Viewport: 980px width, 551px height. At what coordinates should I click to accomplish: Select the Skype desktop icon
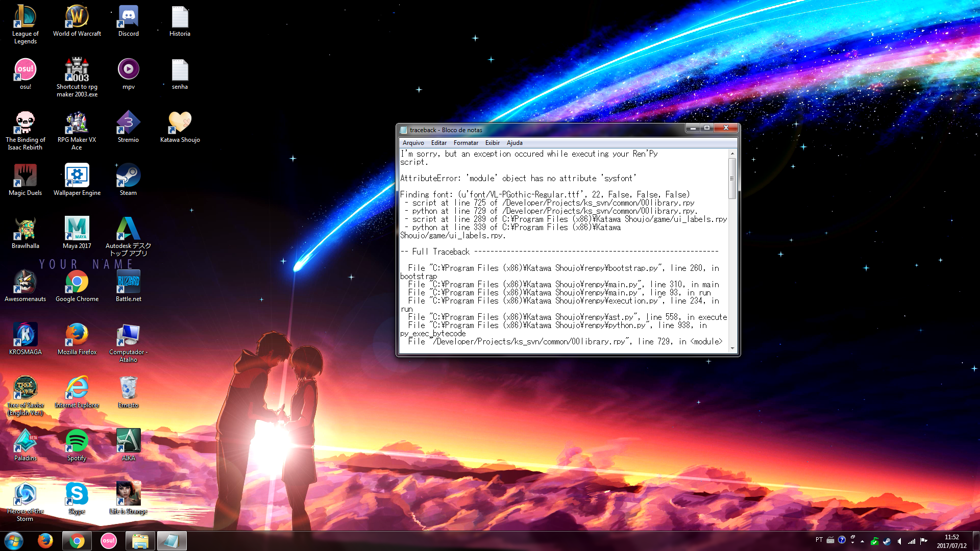tap(77, 498)
